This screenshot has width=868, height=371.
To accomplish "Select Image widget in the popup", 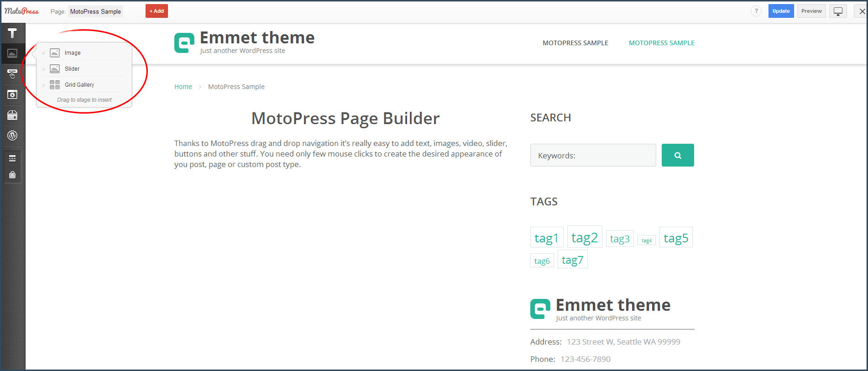I will (x=83, y=53).
